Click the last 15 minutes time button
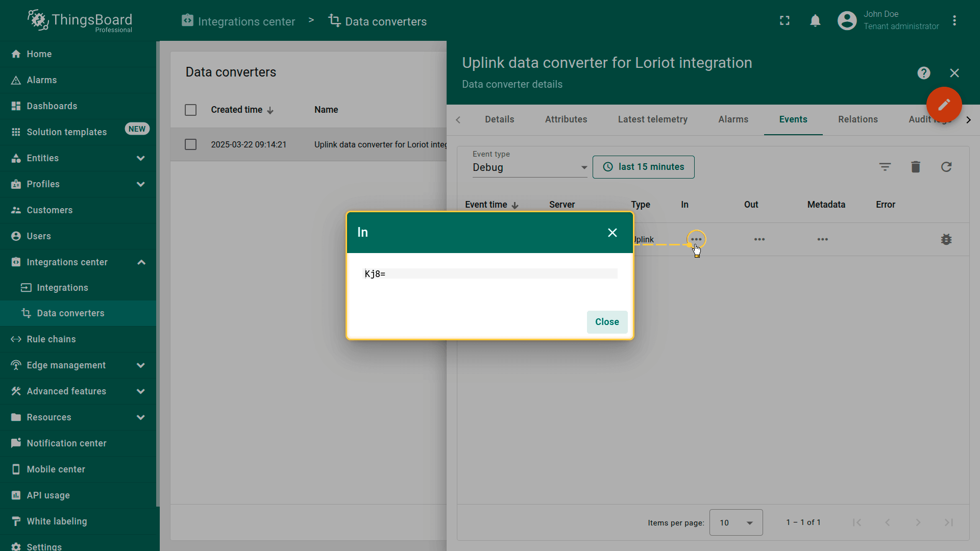This screenshot has width=980, height=551. [643, 167]
